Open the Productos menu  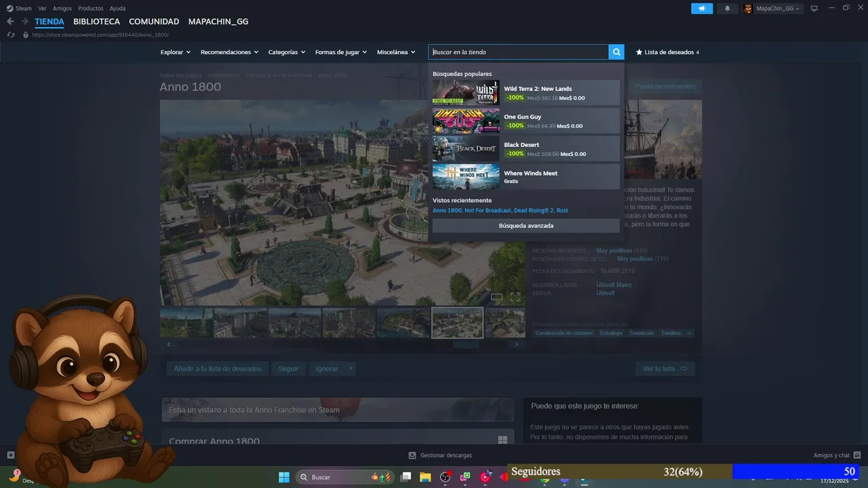coord(90,8)
